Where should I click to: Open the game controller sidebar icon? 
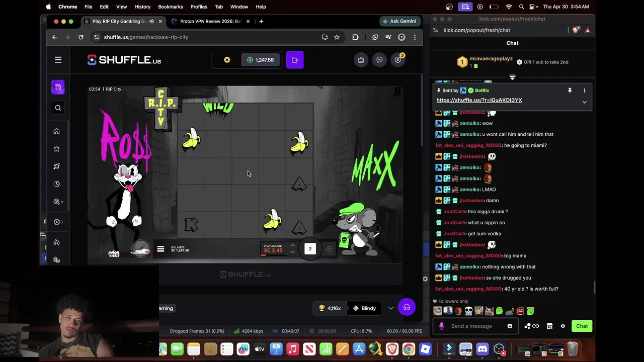click(56, 242)
